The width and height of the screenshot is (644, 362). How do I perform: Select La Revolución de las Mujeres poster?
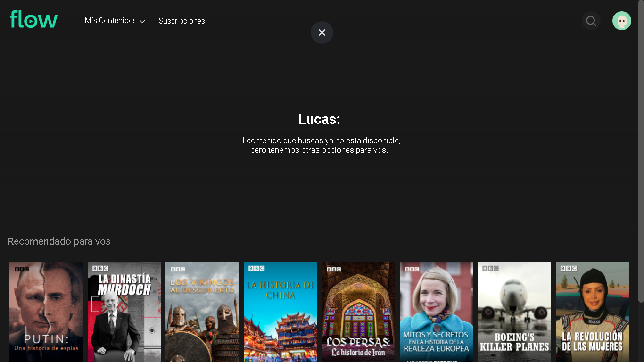pyautogui.click(x=592, y=311)
